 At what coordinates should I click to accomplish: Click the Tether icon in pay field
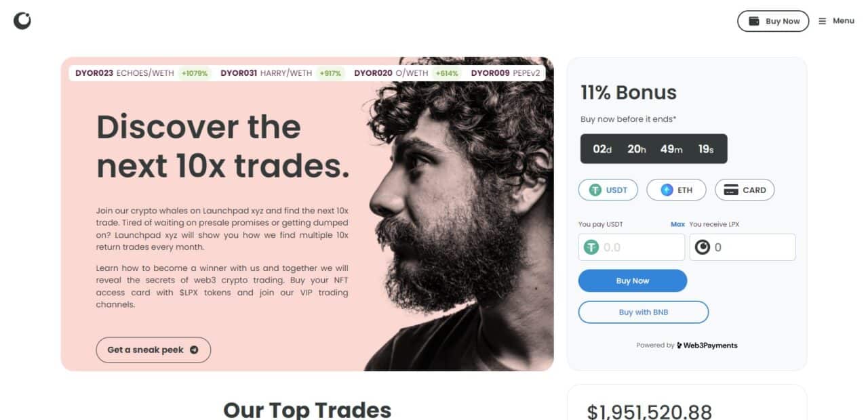pyautogui.click(x=591, y=247)
